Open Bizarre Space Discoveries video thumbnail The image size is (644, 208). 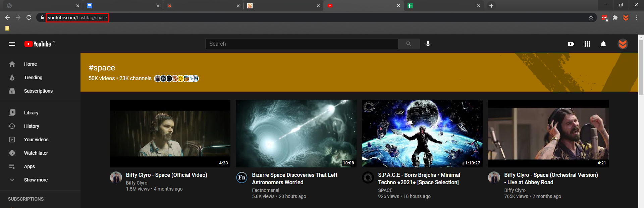click(296, 134)
